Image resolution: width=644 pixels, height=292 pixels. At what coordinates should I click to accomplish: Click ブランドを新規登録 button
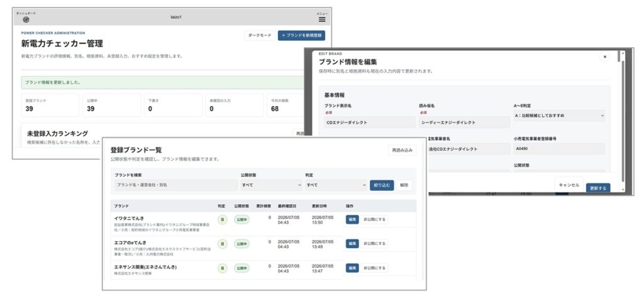click(301, 36)
